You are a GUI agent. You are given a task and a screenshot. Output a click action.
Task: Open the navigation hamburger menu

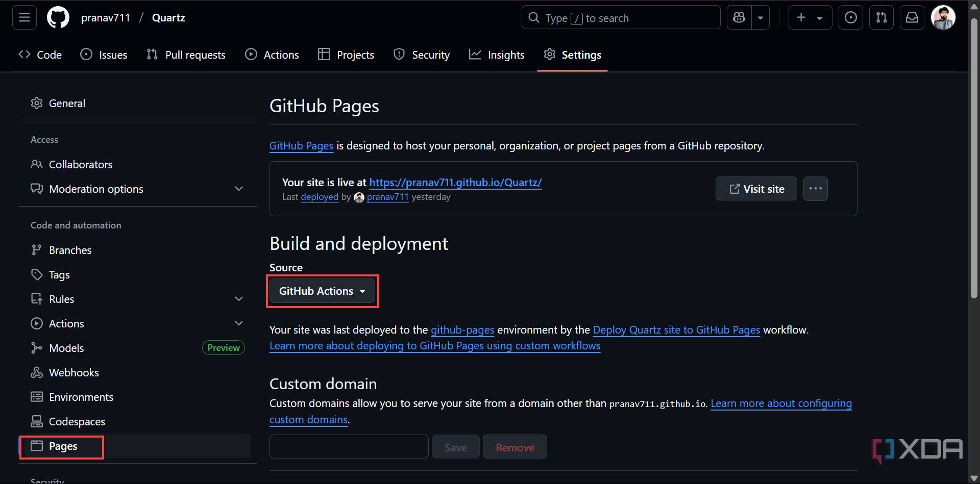click(24, 17)
